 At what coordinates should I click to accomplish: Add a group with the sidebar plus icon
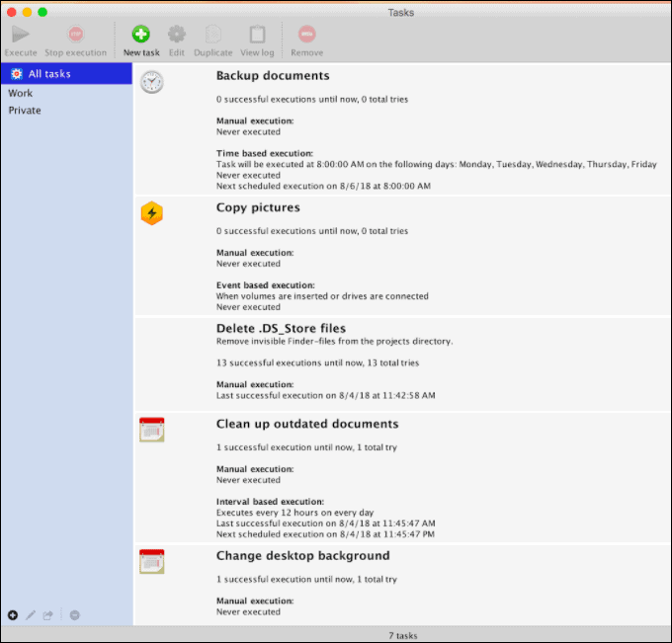tap(13, 614)
